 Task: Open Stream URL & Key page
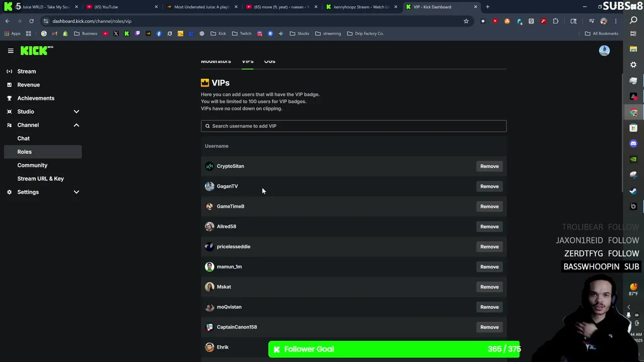(x=41, y=178)
